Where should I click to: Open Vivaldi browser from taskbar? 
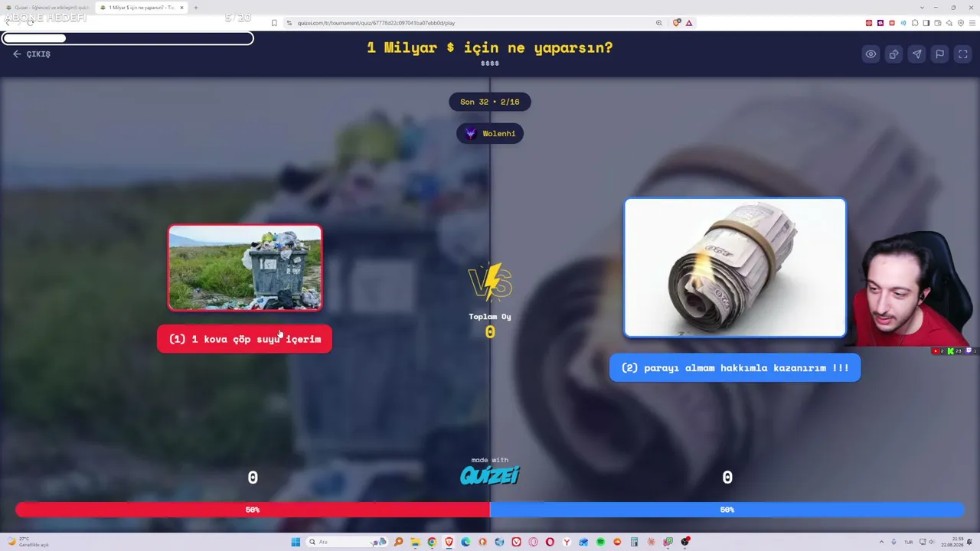[x=516, y=542]
